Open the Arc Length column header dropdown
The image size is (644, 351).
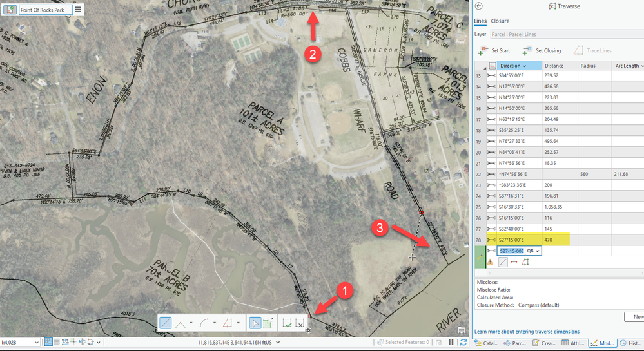tap(641, 66)
